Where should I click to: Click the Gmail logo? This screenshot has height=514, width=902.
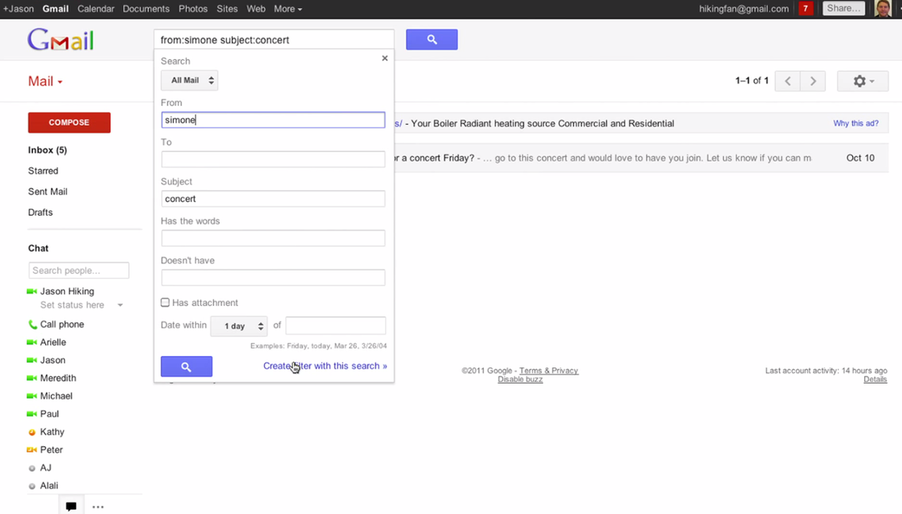point(60,40)
